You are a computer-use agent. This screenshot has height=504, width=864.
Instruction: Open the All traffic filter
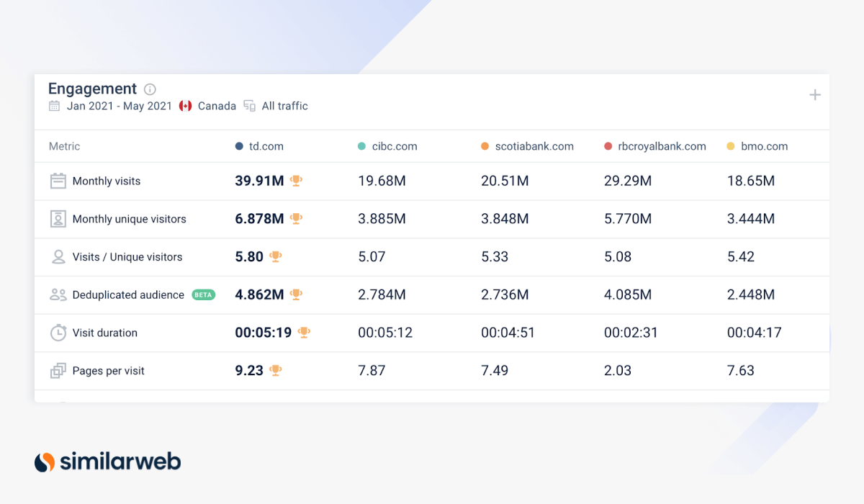pyautogui.click(x=284, y=106)
